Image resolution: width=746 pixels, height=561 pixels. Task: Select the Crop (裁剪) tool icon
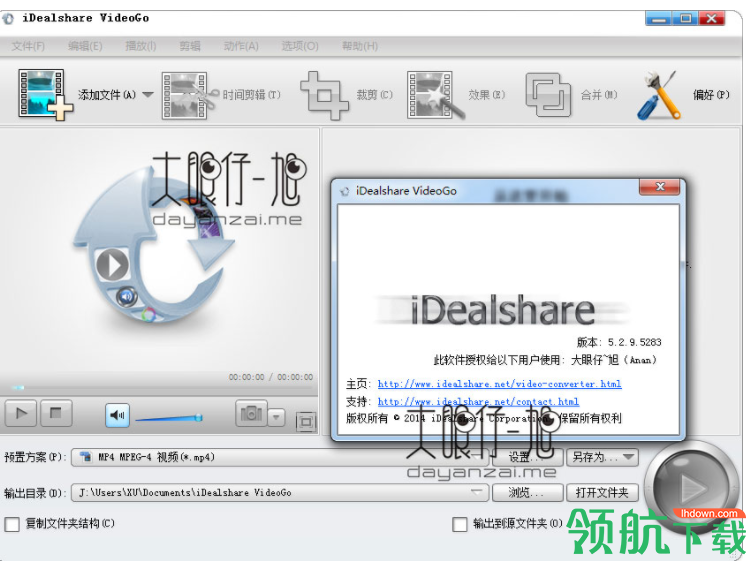point(324,95)
